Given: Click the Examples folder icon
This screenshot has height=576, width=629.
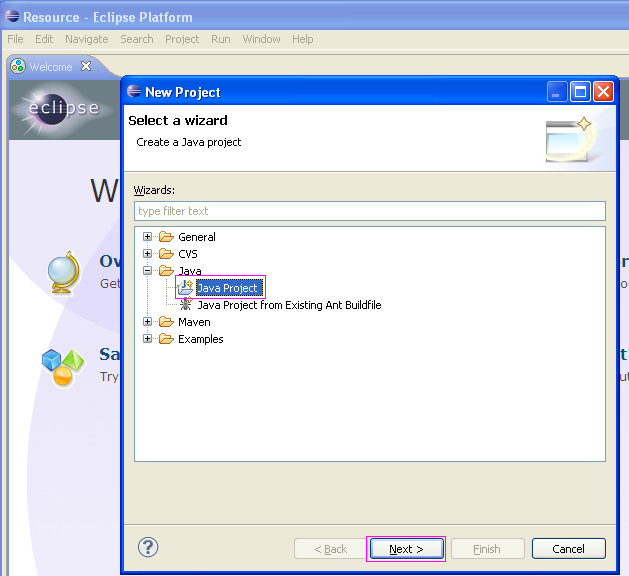Looking at the screenshot, I should click(x=166, y=339).
